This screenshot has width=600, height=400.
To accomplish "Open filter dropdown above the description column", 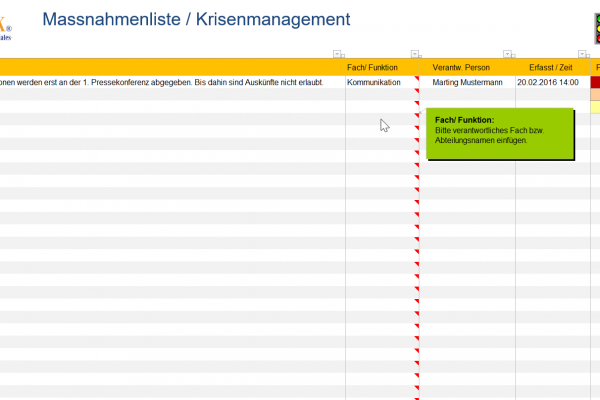I will pyautogui.click(x=337, y=54).
